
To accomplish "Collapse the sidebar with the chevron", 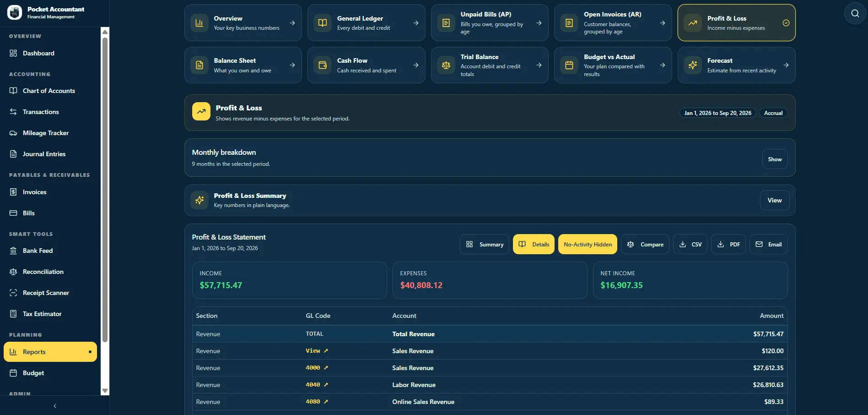I will tap(55, 406).
